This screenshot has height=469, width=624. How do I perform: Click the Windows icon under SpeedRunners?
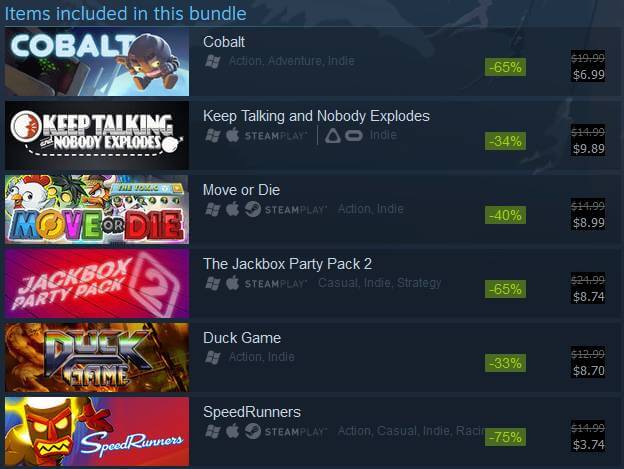[x=213, y=432]
